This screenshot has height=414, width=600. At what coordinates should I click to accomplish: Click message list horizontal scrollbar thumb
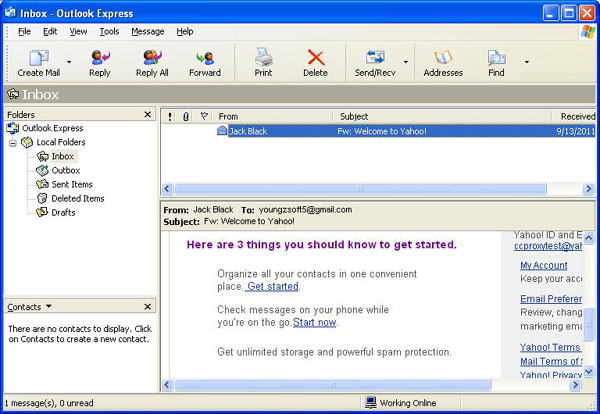(360, 189)
